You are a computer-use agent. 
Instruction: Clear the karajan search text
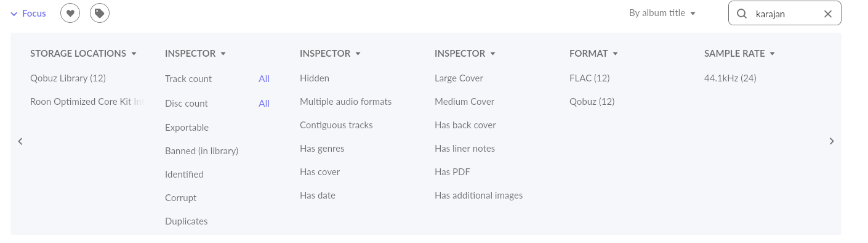point(828,14)
